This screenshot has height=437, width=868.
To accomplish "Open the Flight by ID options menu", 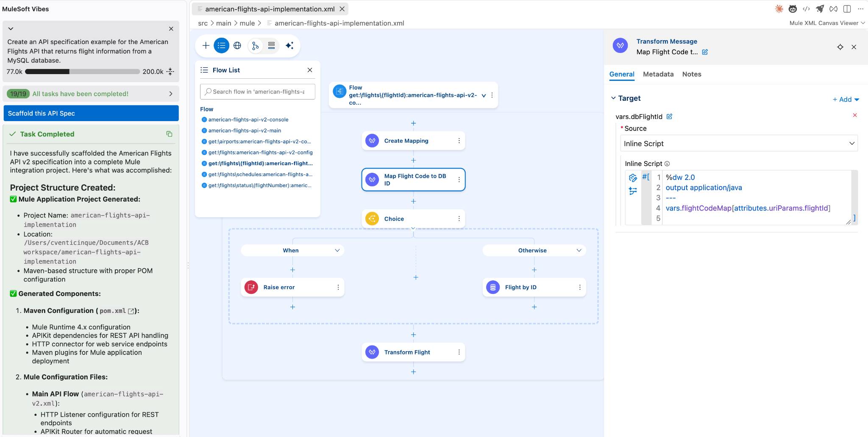I will (x=580, y=287).
